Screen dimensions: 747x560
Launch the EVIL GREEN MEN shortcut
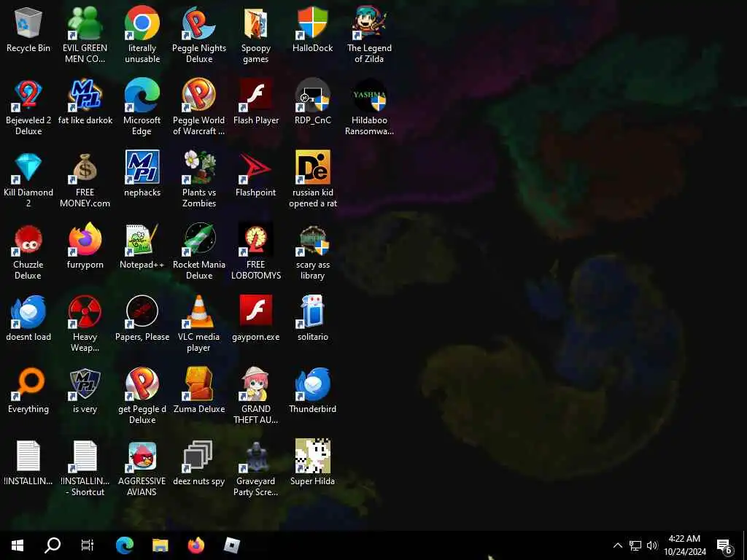[x=85, y=35]
